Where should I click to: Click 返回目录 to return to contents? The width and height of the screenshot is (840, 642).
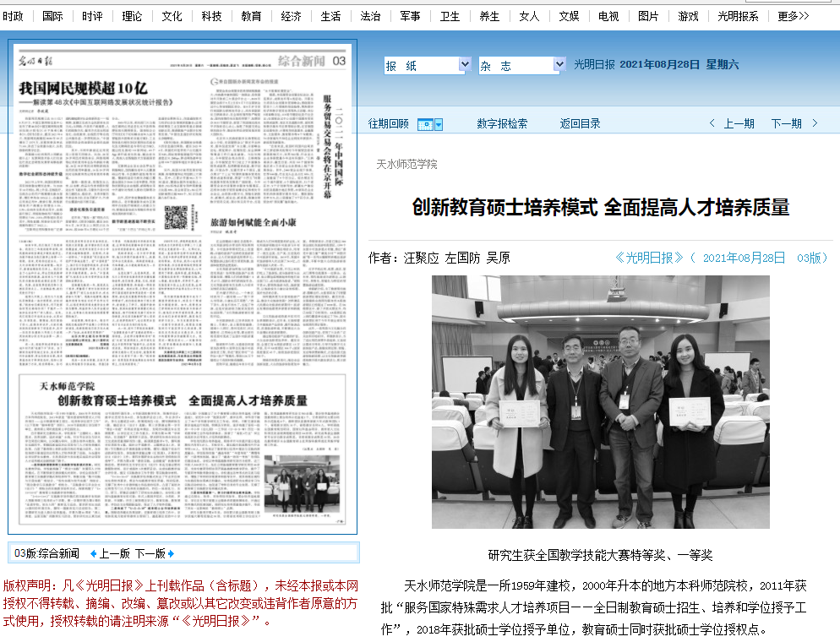(580, 123)
